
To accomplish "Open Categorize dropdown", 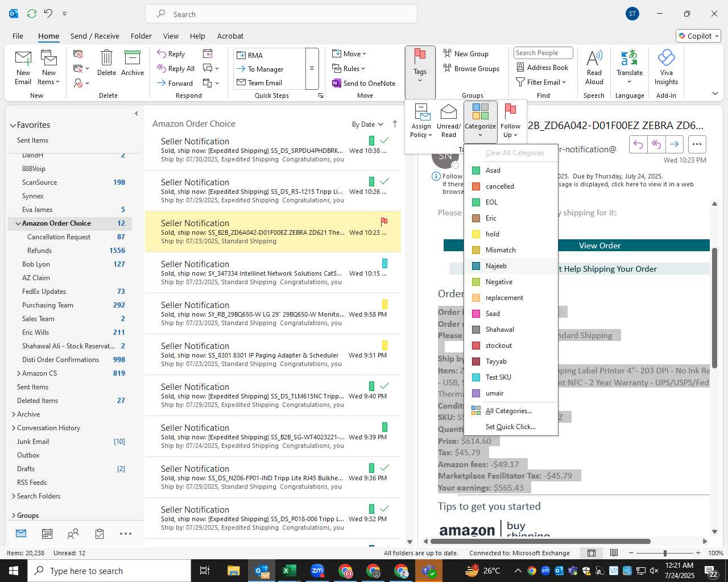I will 480,121.
